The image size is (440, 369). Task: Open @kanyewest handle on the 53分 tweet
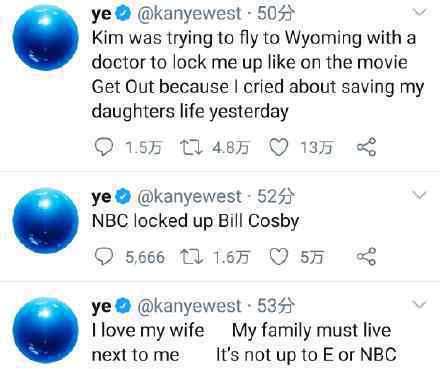[x=189, y=306]
